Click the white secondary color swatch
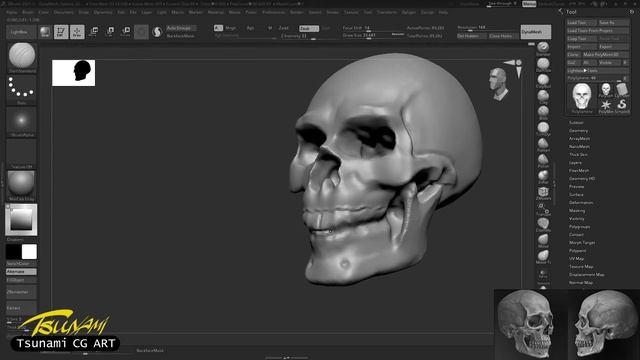This screenshot has width=640, height=360. coord(29,252)
